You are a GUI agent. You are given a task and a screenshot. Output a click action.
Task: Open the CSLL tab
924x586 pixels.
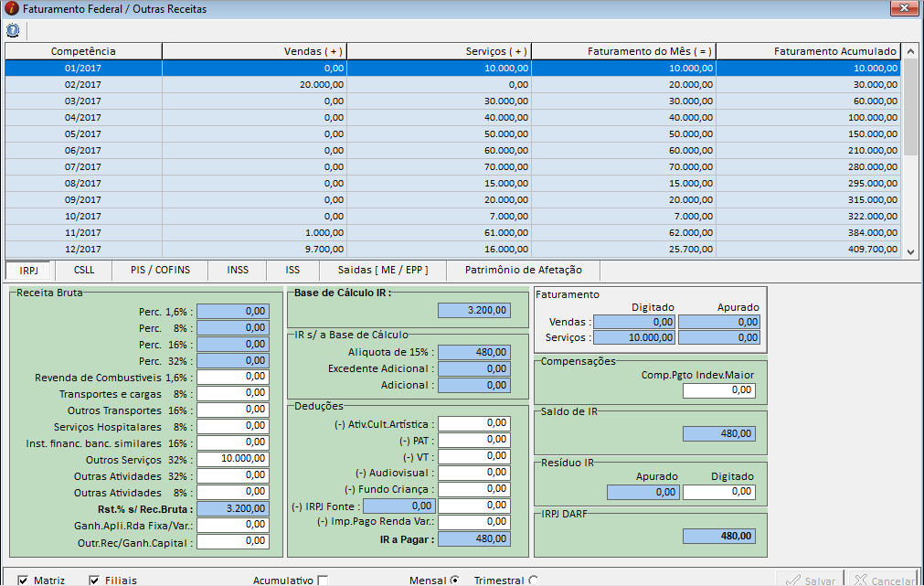[x=84, y=270]
